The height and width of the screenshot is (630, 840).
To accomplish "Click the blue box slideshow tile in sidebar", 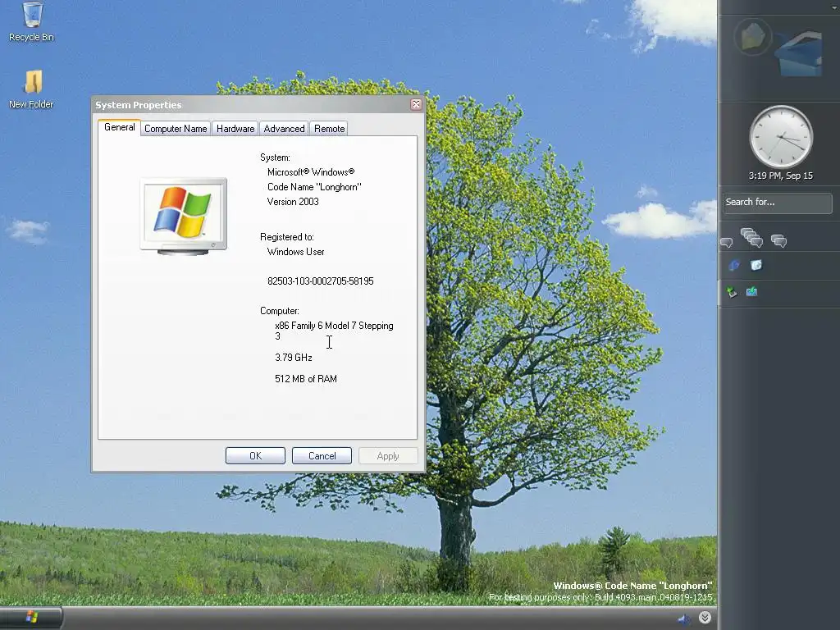I will (797, 53).
